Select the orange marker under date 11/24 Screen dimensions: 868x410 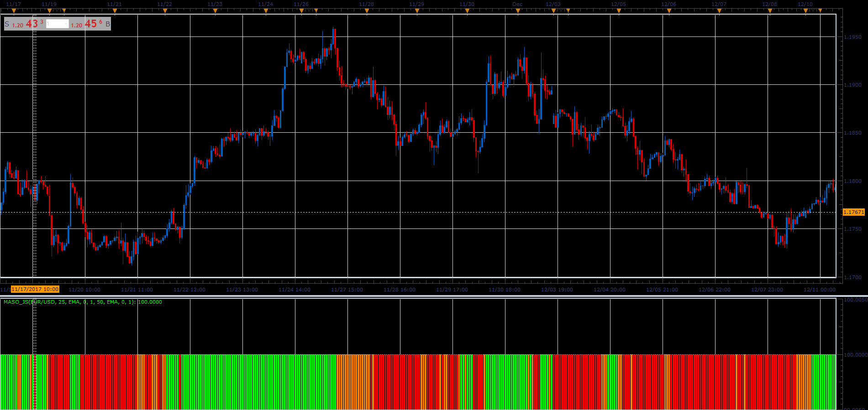pos(266,10)
